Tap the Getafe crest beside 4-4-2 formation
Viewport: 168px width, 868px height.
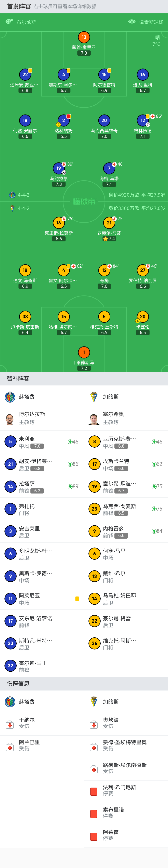click(12, 195)
